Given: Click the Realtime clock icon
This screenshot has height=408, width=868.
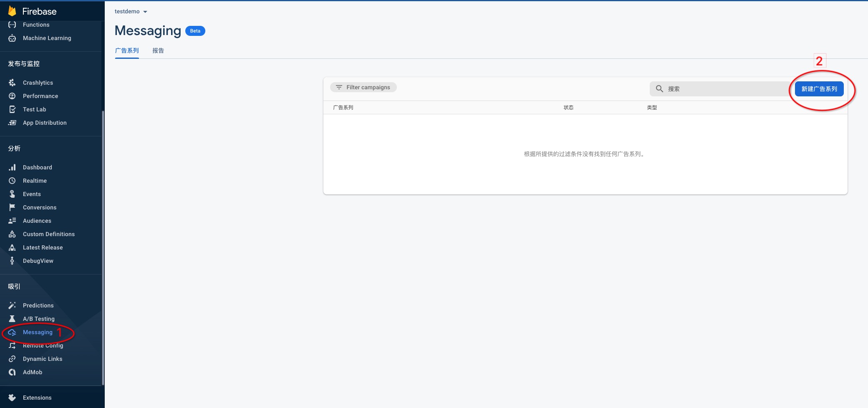Looking at the screenshot, I should (12, 181).
